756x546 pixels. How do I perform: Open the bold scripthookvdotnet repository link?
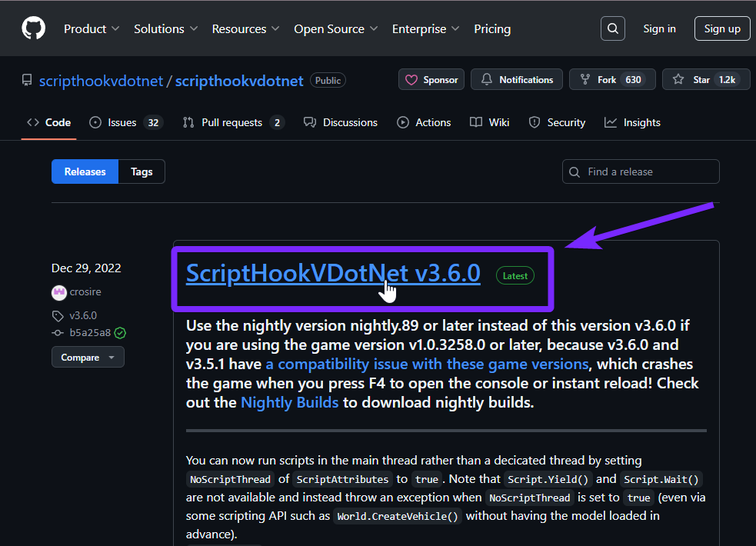click(x=239, y=81)
